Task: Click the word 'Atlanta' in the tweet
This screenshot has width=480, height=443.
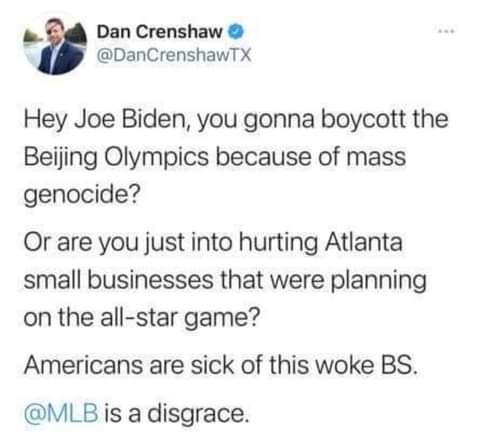Action: coord(364,242)
